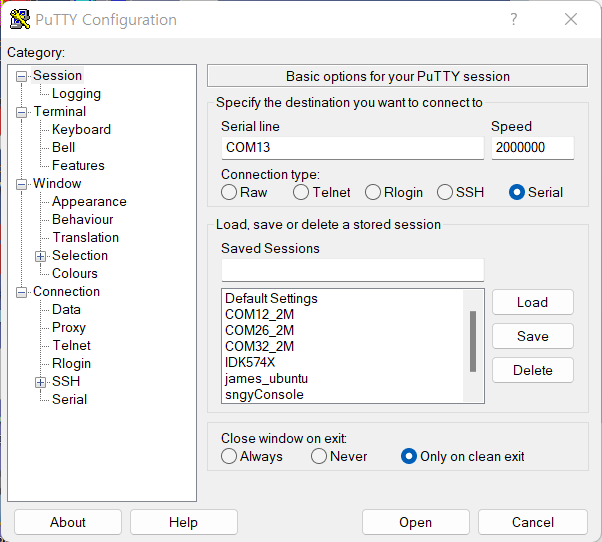Click the Cancel button
Image resolution: width=602 pixels, height=542 pixels.
pos(533,522)
